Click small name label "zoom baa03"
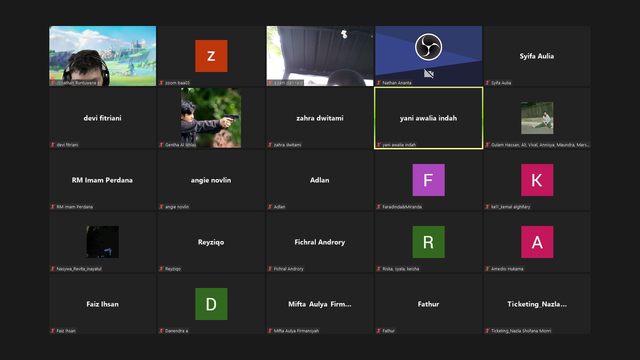Image resolution: width=640 pixels, height=360 pixels. tap(177, 83)
